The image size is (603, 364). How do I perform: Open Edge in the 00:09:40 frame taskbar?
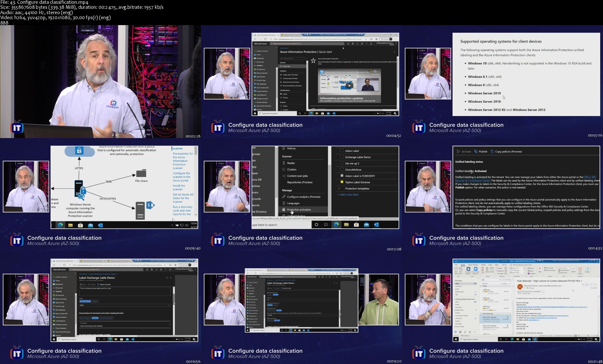point(60,225)
